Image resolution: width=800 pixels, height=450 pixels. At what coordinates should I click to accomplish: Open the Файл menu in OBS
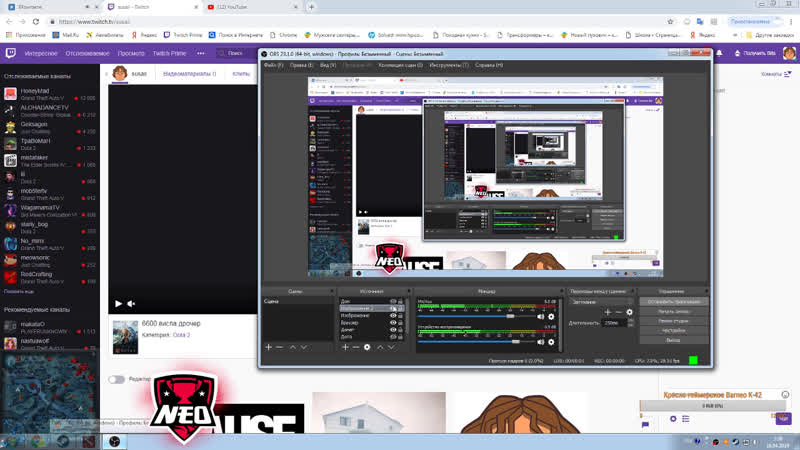[x=273, y=65]
